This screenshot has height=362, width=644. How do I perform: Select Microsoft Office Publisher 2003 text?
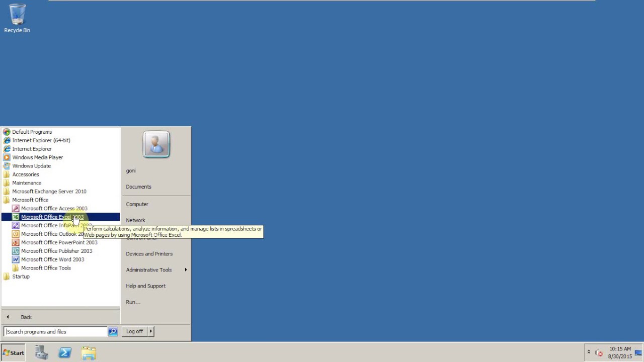pos(56,251)
